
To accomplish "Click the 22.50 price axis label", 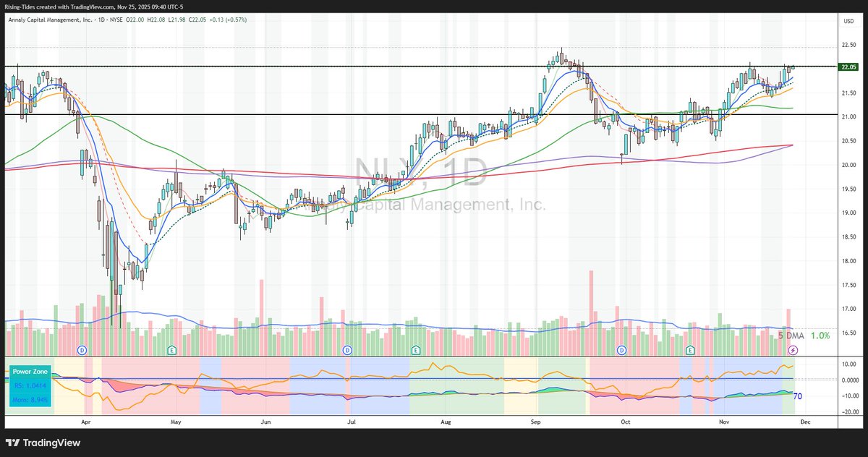I will pyautogui.click(x=848, y=44).
